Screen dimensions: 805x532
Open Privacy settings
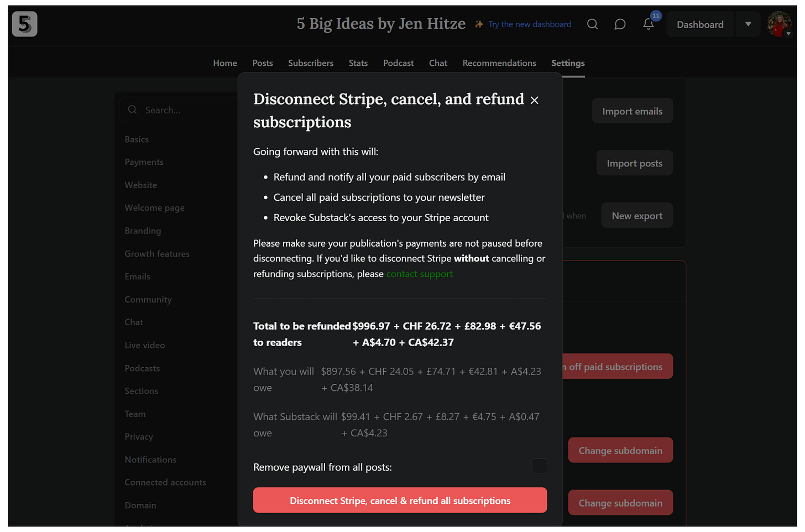(x=139, y=437)
